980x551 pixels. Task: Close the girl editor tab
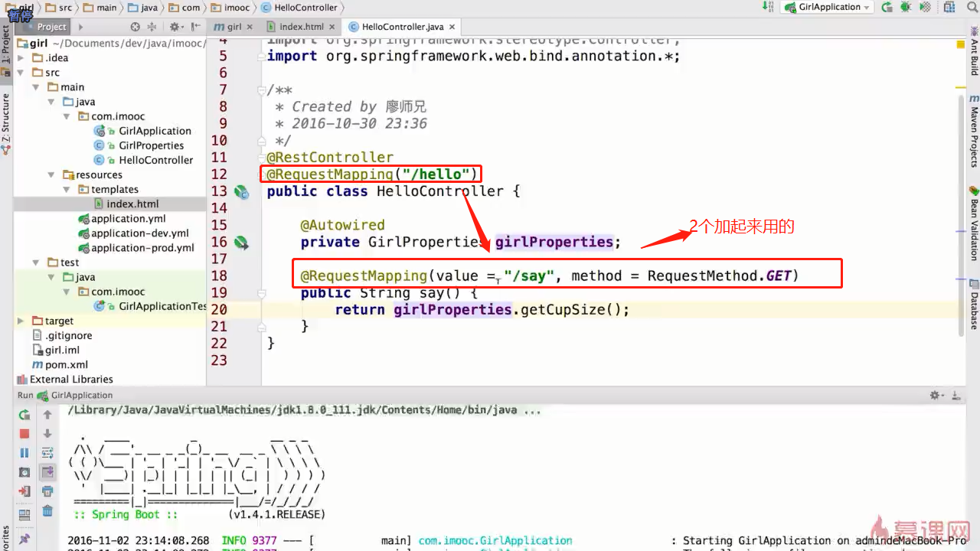point(248,27)
